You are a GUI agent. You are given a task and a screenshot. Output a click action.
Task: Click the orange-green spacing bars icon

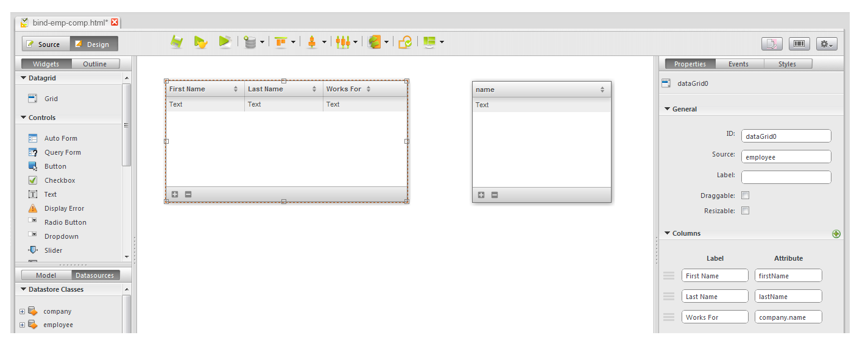(343, 42)
